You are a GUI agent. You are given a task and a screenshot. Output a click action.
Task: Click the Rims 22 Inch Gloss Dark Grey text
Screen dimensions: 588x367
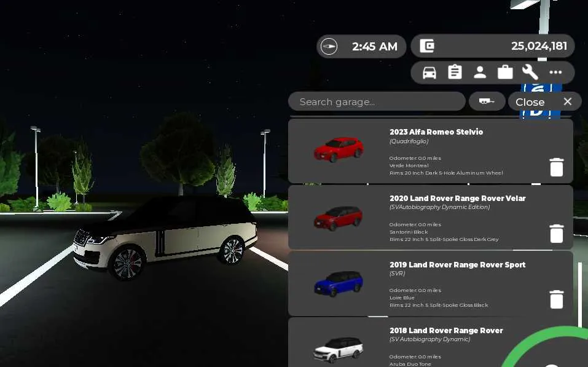444,239
